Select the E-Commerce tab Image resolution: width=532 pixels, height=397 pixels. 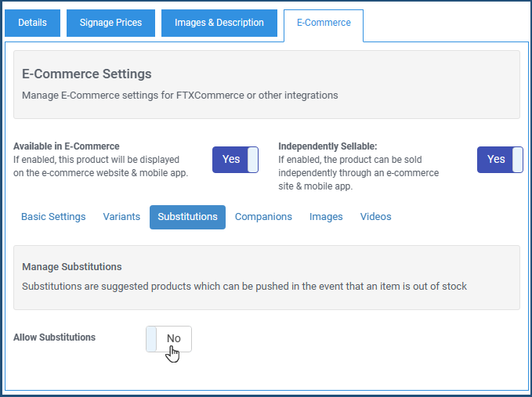point(324,23)
